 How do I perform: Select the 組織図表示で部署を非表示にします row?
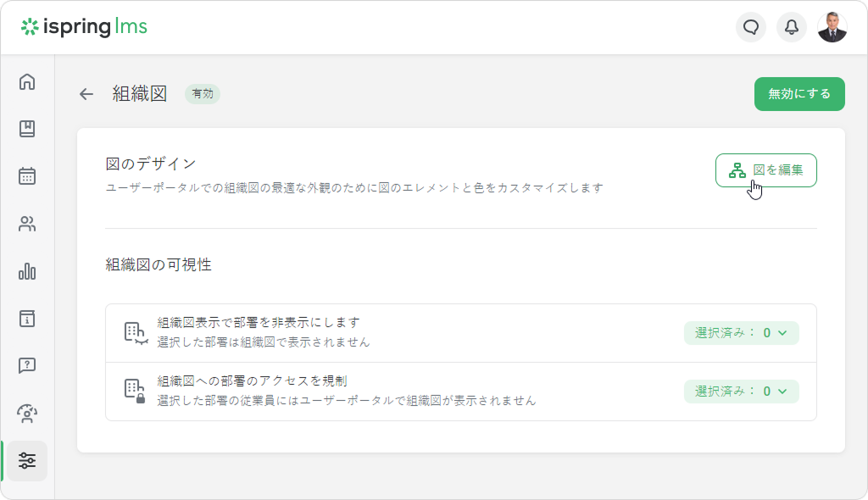click(x=381, y=333)
